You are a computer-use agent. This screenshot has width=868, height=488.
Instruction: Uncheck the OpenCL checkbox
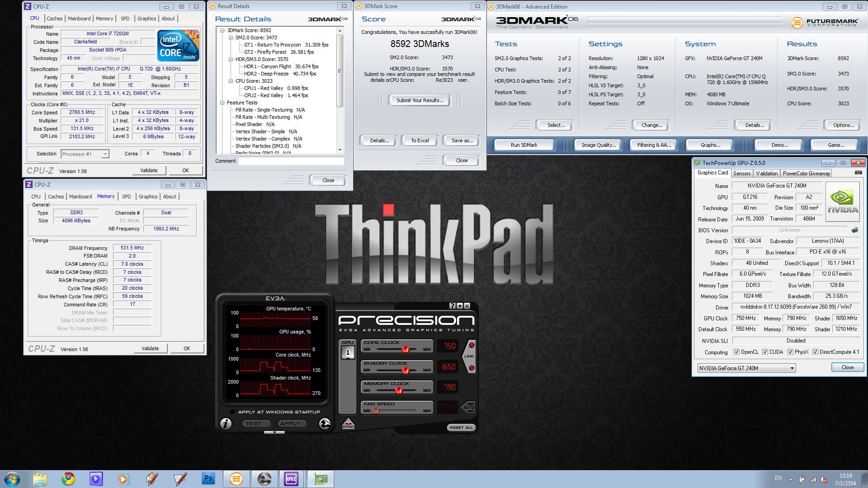[x=736, y=352]
